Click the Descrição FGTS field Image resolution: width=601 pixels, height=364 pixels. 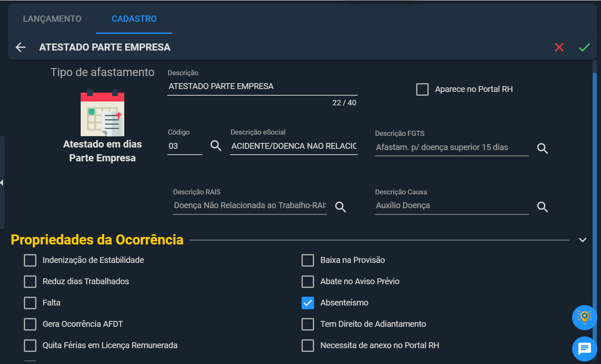(x=452, y=147)
